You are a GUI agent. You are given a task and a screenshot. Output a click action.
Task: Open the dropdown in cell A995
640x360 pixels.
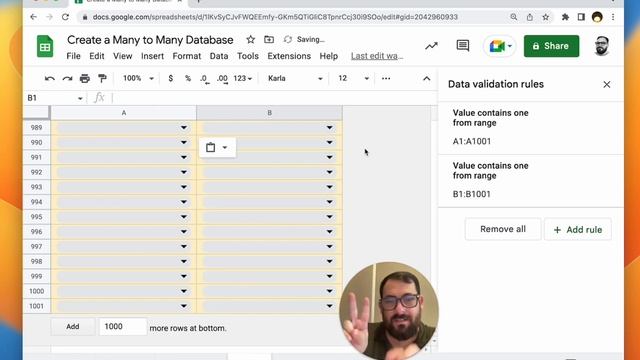click(x=184, y=217)
